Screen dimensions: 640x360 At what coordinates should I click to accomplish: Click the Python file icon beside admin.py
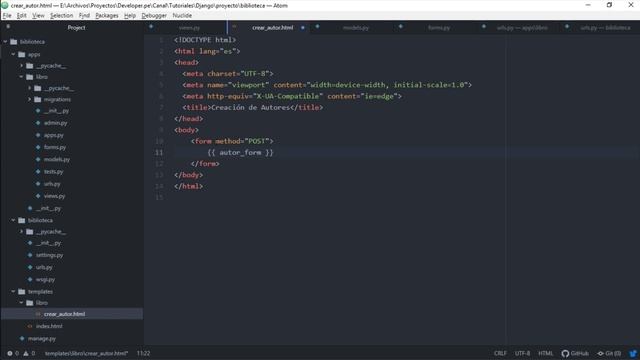[38, 123]
